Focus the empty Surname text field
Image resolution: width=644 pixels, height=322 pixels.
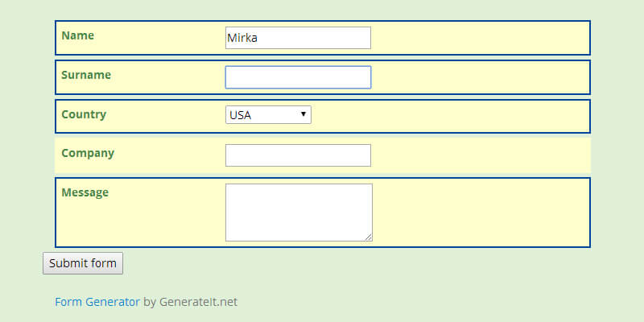[x=298, y=77]
